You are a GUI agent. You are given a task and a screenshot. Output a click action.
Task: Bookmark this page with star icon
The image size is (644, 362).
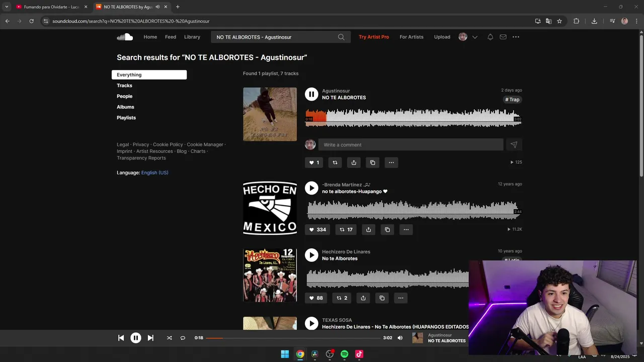pos(559,21)
